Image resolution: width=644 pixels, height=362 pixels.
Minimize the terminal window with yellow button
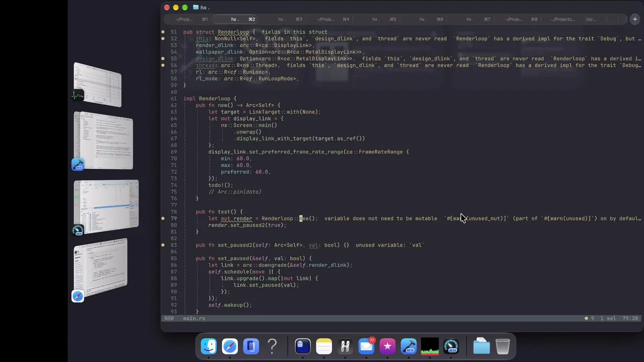coord(176,8)
